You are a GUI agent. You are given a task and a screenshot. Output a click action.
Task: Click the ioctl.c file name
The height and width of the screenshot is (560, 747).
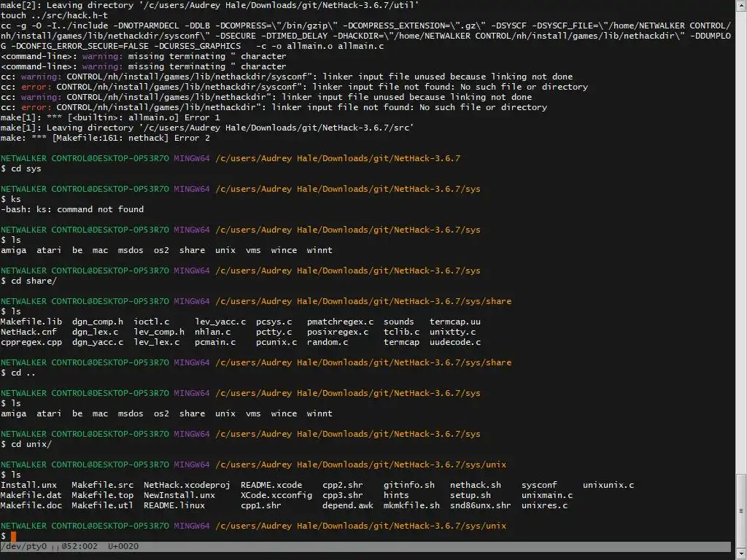pos(152,322)
